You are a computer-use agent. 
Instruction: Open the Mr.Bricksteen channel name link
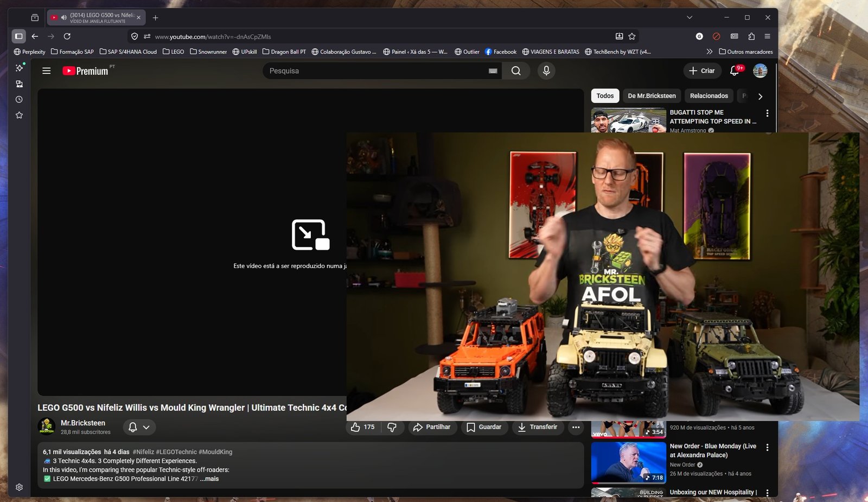(83, 423)
